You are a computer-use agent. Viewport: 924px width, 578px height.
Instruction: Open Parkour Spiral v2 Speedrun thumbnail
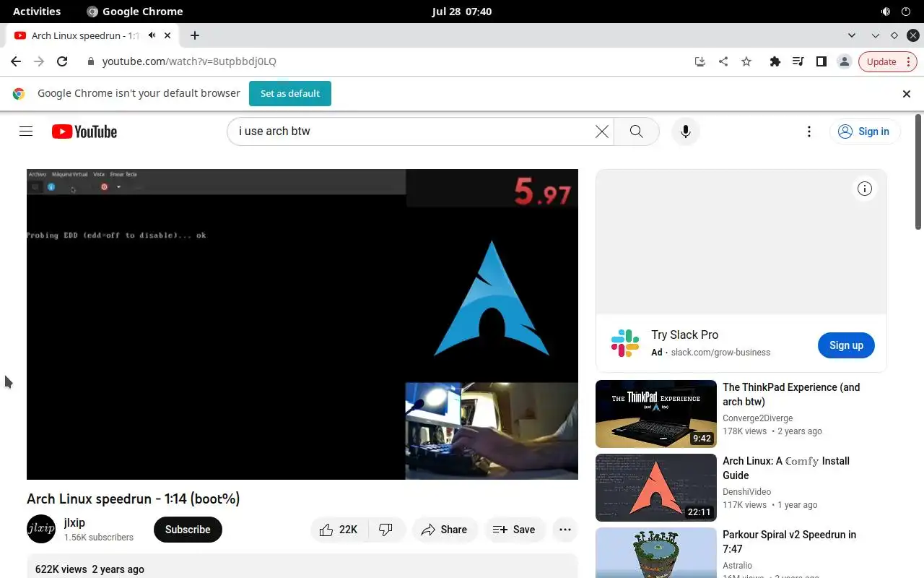656,553
